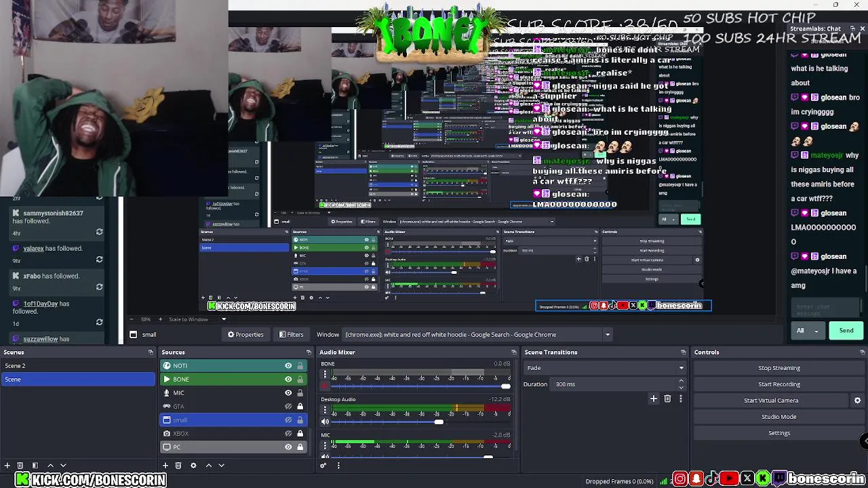
Task: Open OBS Settings from Controls
Action: (779, 433)
